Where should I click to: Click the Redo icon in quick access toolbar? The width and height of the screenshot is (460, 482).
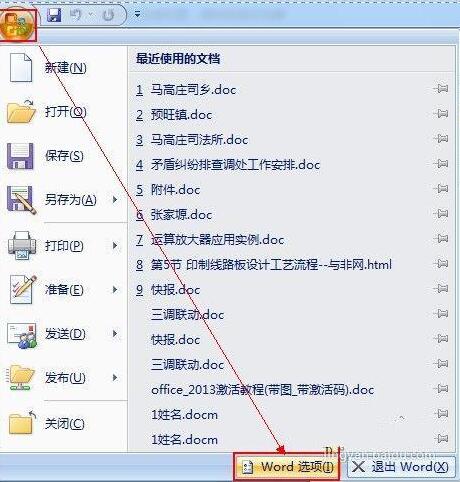108,15
